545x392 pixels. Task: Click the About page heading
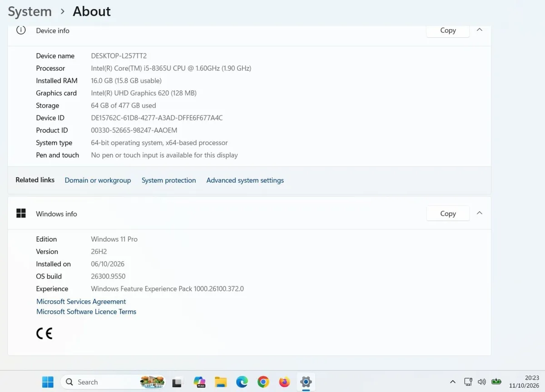click(92, 11)
